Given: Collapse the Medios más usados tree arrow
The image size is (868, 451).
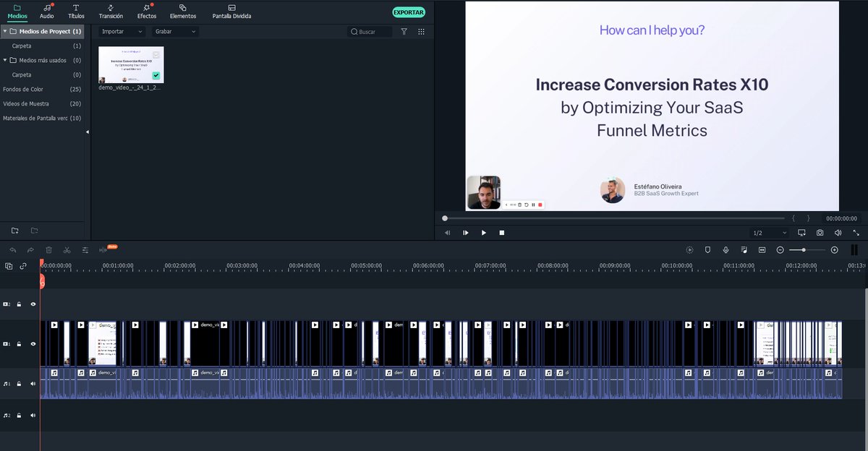Looking at the screenshot, I should click(x=5, y=61).
